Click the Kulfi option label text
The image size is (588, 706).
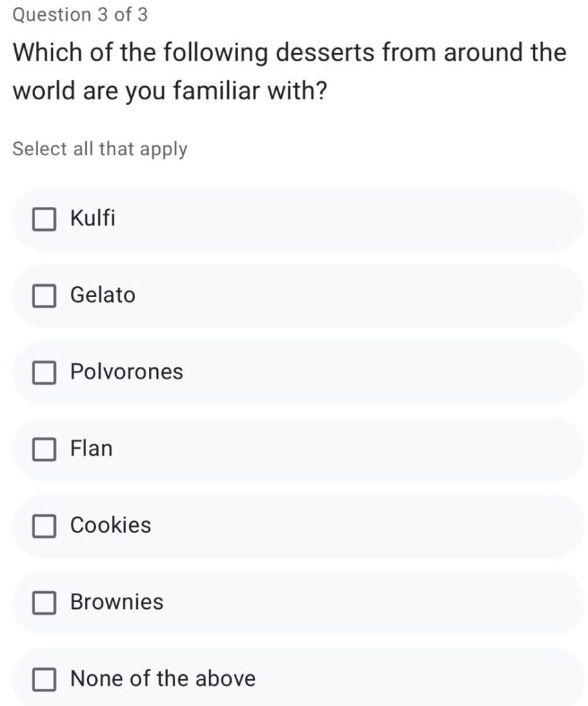tap(93, 218)
